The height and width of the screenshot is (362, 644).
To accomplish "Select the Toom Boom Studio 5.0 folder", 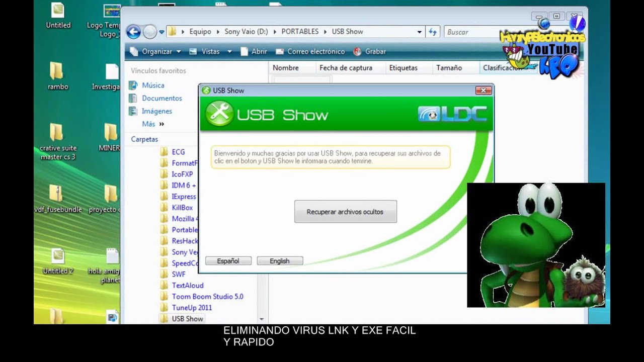I will 207,296.
